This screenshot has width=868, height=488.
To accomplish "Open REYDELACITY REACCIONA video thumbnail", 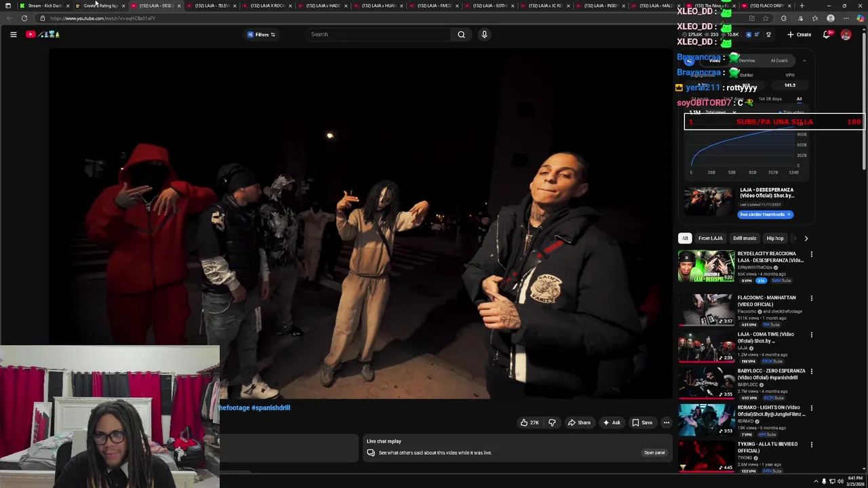I will (706, 266).
